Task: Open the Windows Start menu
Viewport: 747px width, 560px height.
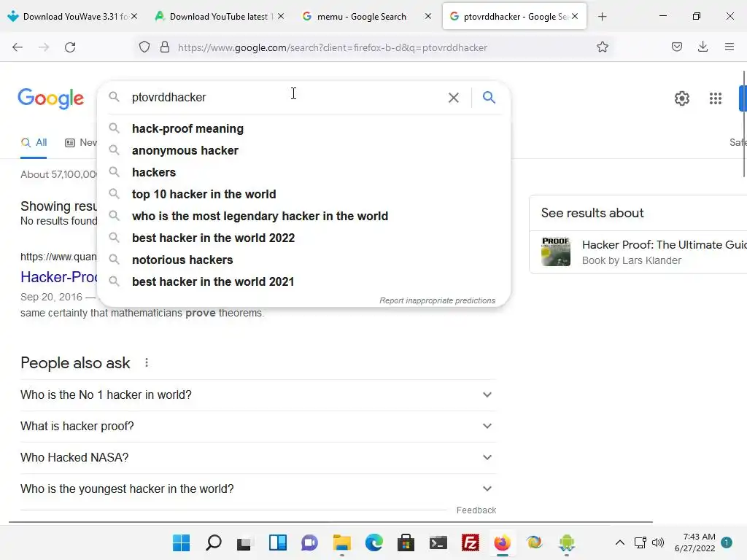Action: (181, 542)
